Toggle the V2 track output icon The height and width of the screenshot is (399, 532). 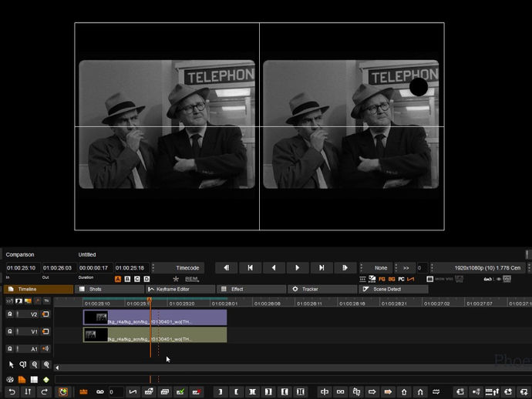click(x=45, y=314)
